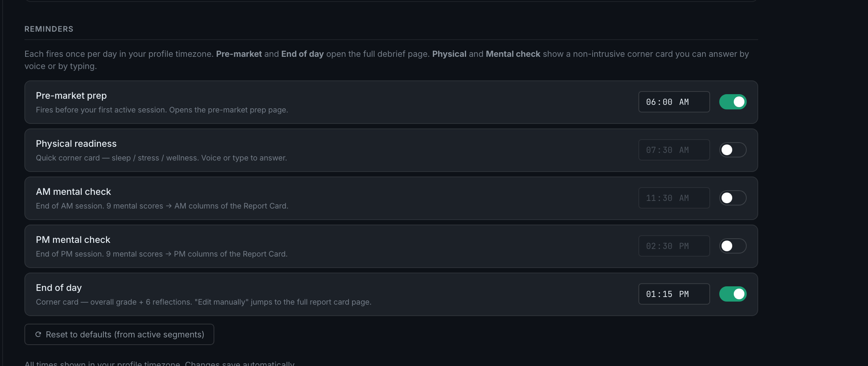Focus the AM mental check 11:30 AM field
The image size is (868, 366).
coord(674,198)
